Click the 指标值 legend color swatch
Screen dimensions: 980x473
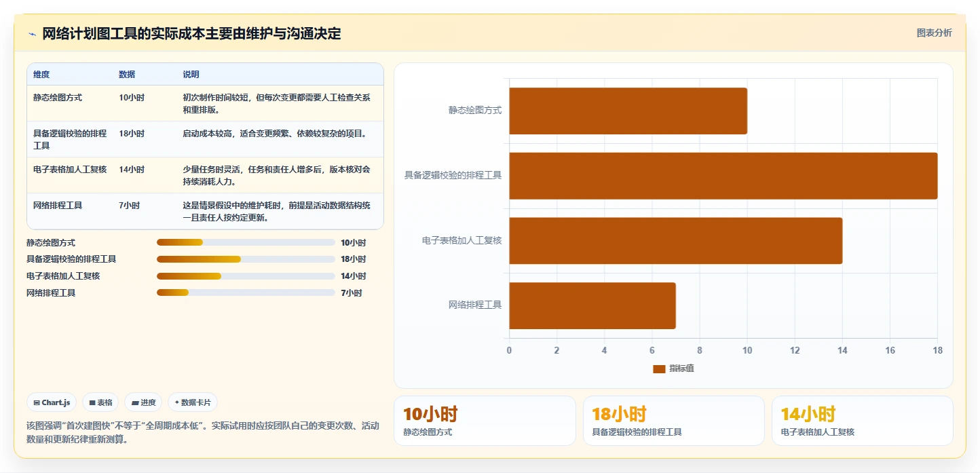click(x=659, y=368)
